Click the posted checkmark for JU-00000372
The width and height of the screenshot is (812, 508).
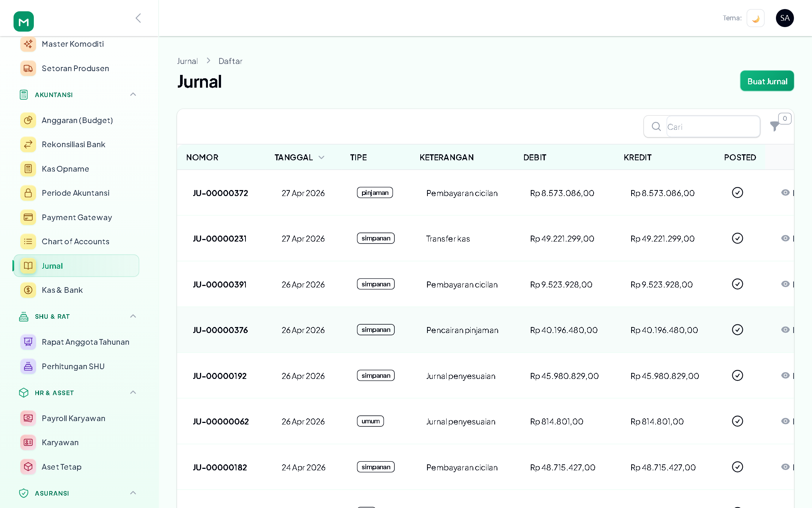738,193
